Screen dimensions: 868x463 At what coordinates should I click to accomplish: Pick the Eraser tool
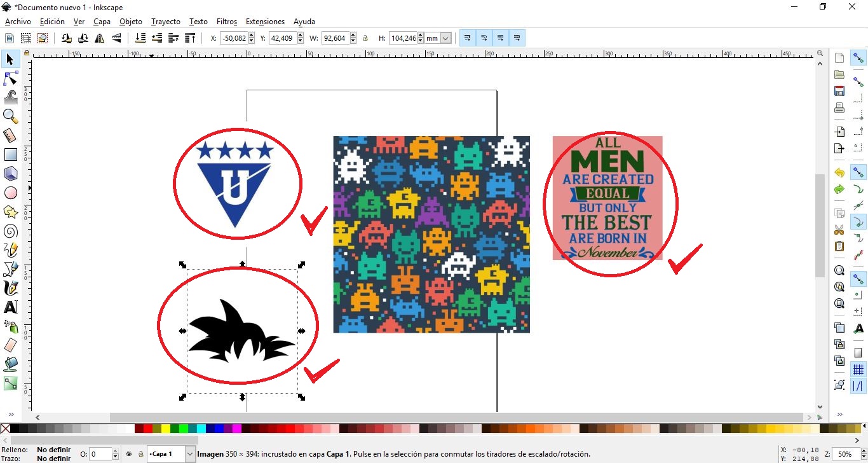(10, 345)
